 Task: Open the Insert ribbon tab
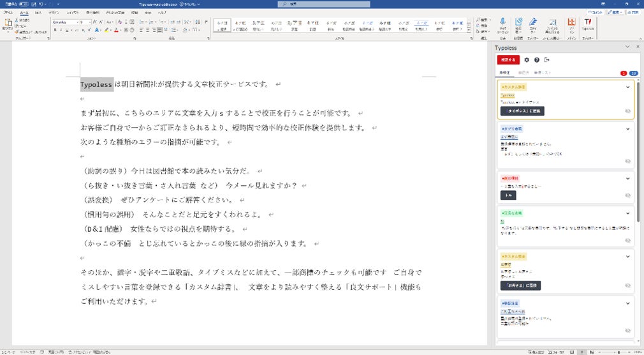(x=38, y=13)
